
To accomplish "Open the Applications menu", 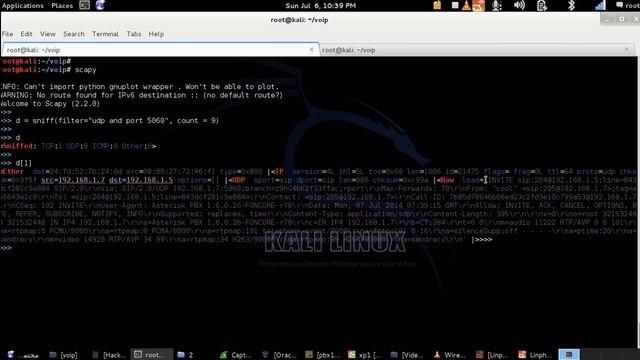I will pos(23,6).
